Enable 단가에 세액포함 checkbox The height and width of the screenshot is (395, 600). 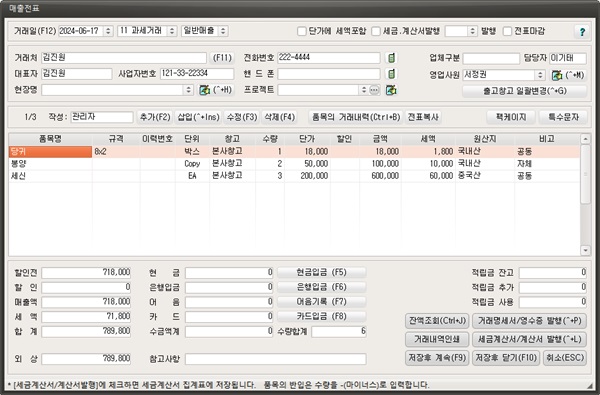(x=302, y=31)
